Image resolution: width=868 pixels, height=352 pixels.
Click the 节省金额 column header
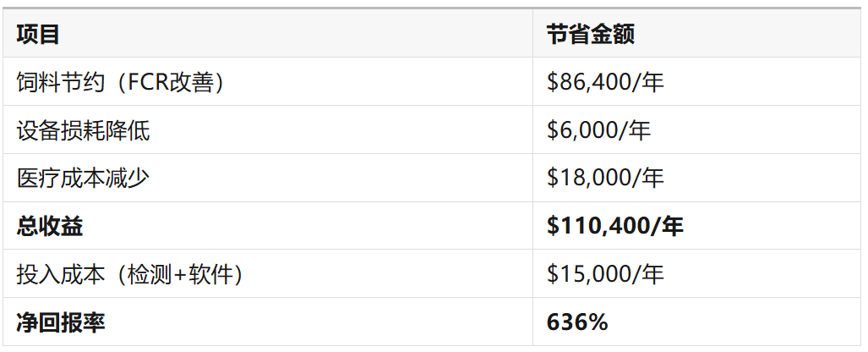click(590, 35)
